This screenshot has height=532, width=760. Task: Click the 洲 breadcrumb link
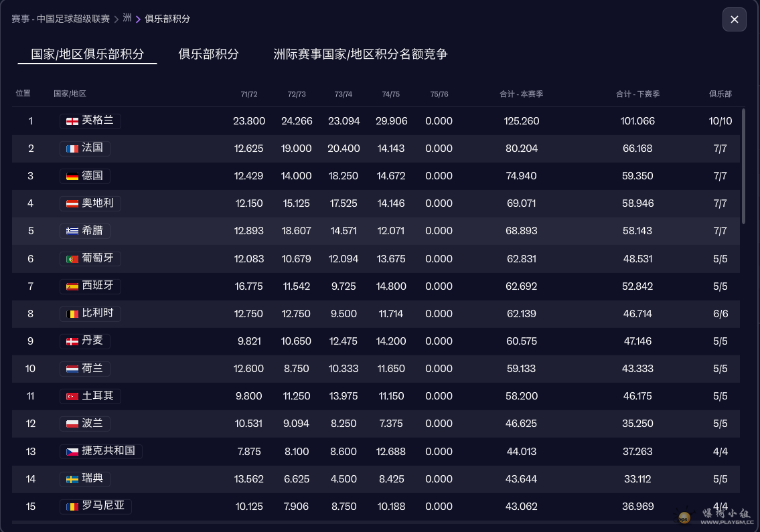pos(127,18)
